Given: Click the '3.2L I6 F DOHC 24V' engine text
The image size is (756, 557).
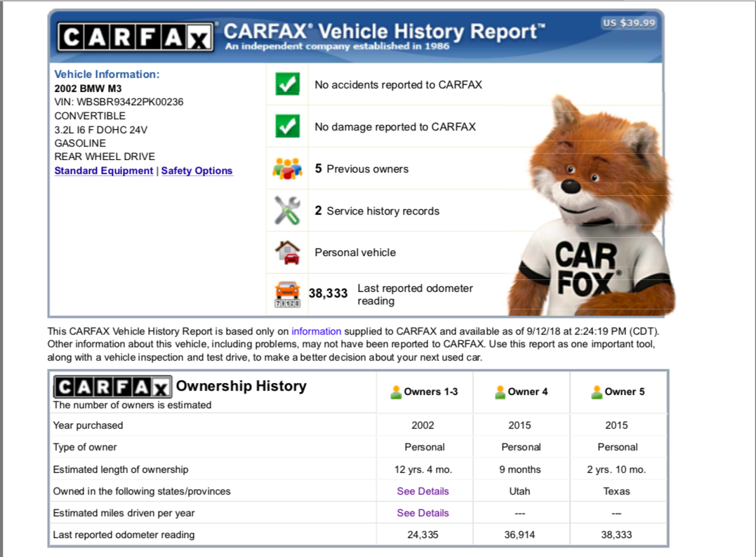Looking at the screenshot, I should coord(101,130).
